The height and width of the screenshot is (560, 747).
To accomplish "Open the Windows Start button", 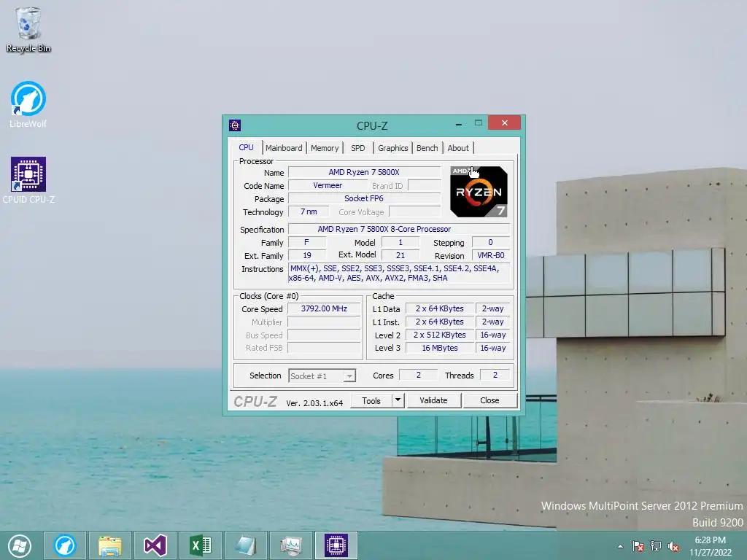I will [20, 545].
